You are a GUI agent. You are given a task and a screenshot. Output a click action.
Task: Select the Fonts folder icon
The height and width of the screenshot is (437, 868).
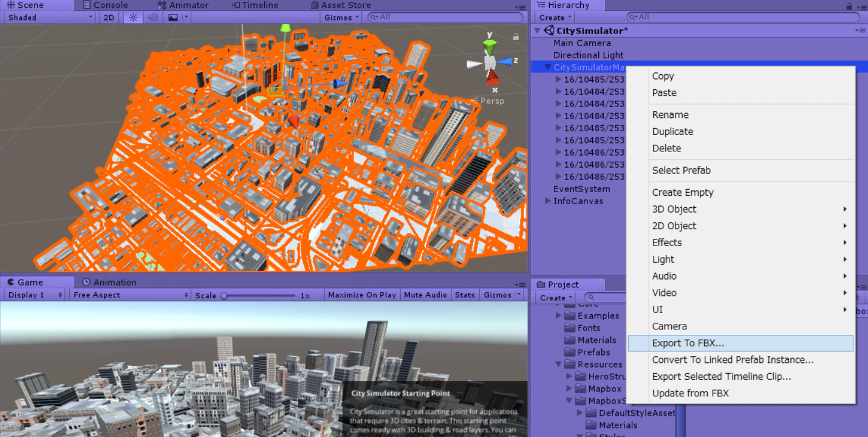[x=569, y=328]
